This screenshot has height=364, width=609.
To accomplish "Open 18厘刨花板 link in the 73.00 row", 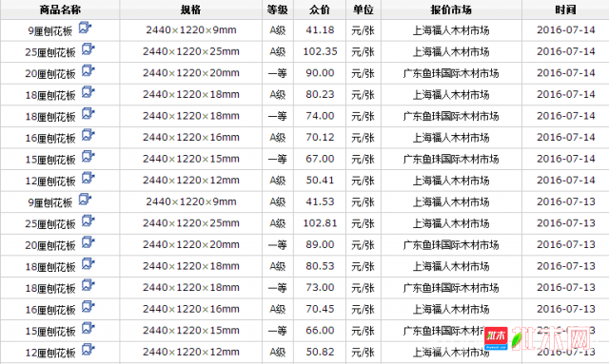I will (50, 288).
